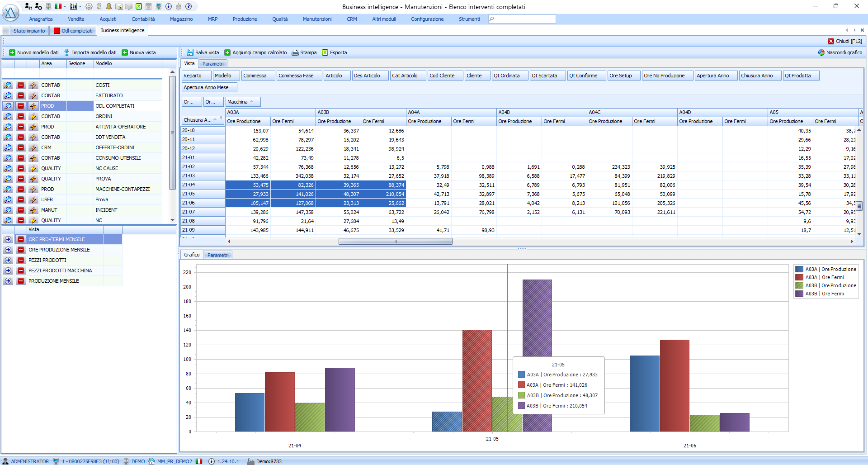Screen dimensions: 868x465
Task: Click the search input field in menu bar
Action: tap(522, 19)
